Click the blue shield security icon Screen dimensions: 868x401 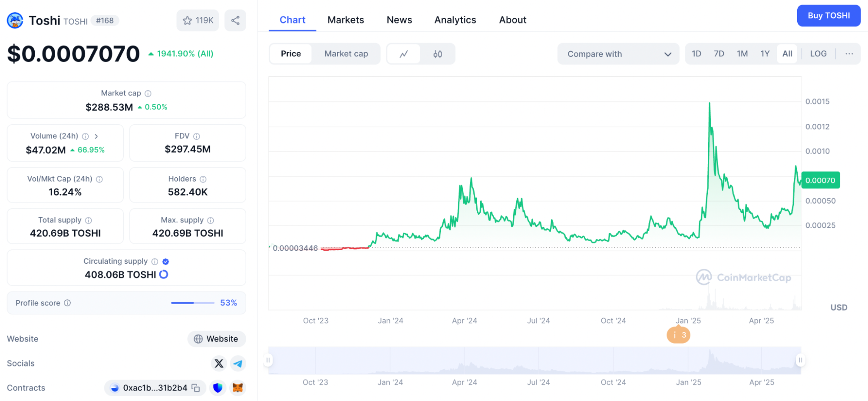pos(218,388)
